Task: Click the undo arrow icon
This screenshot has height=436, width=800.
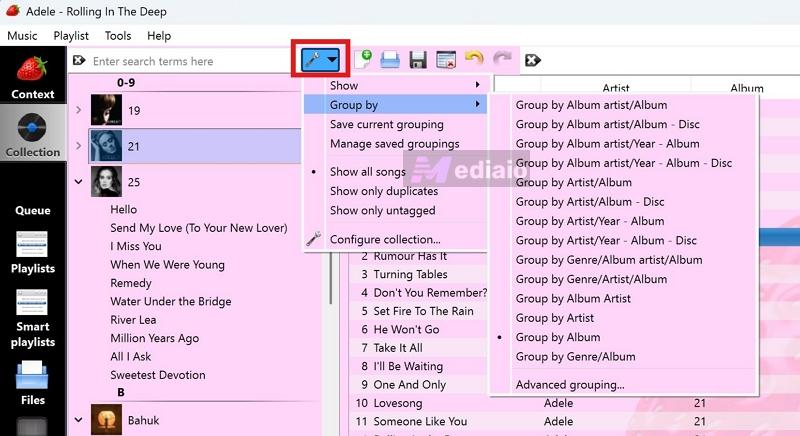Action: tap(474, 59)
